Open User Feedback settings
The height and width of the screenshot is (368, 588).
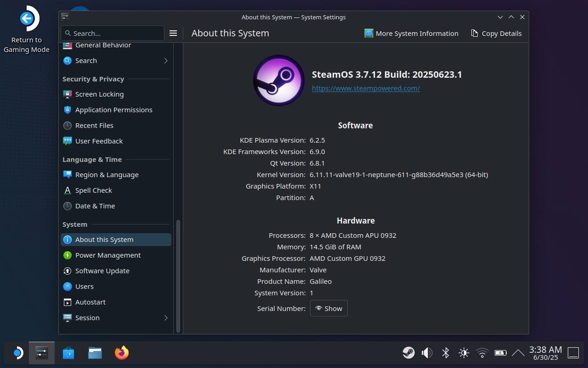tap(116, 141)
